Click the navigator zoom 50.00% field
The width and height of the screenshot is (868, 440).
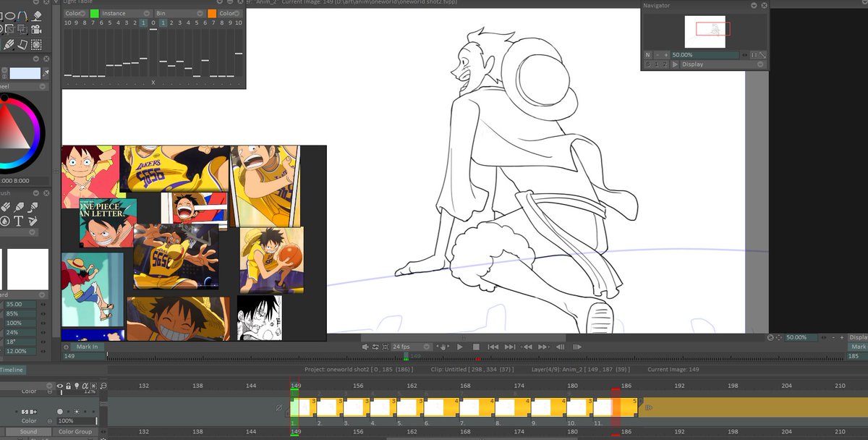pos(705,55)
